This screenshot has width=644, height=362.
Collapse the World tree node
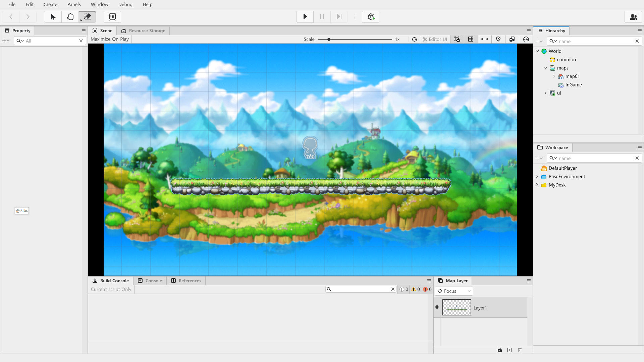[x=537, y=51]
